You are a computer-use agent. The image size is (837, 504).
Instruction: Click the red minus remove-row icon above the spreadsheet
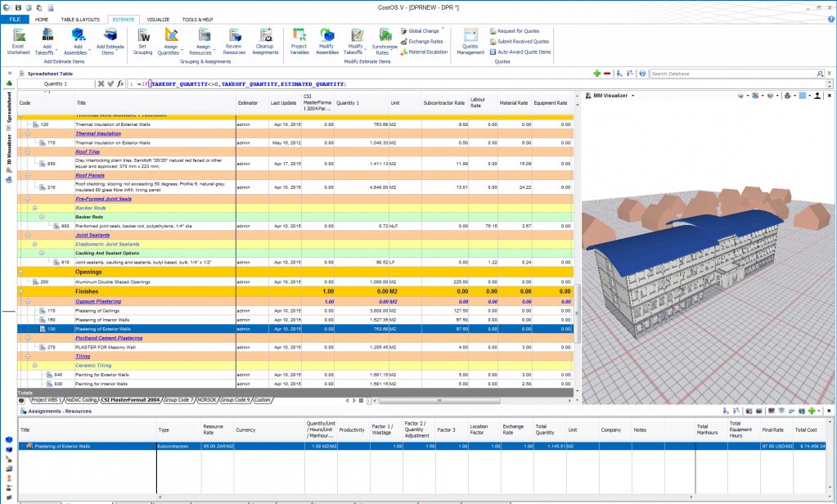coord(607,74)
